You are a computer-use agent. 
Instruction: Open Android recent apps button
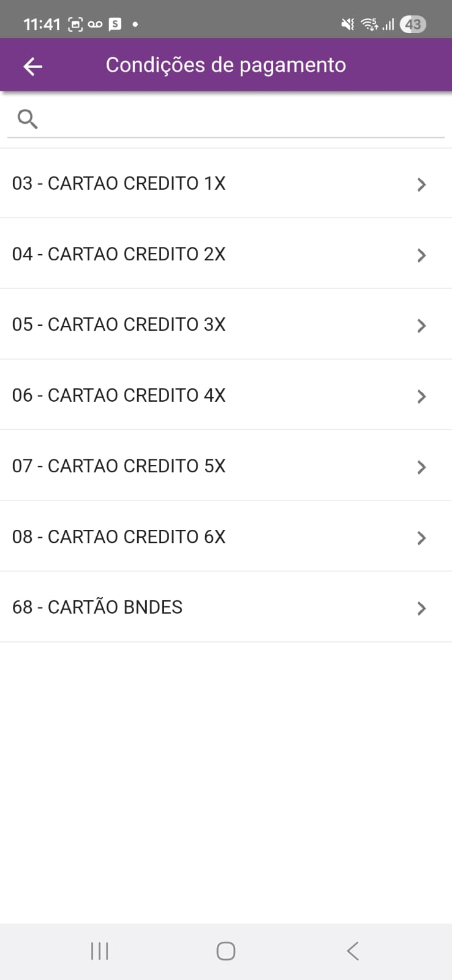[x=99, y=951]
